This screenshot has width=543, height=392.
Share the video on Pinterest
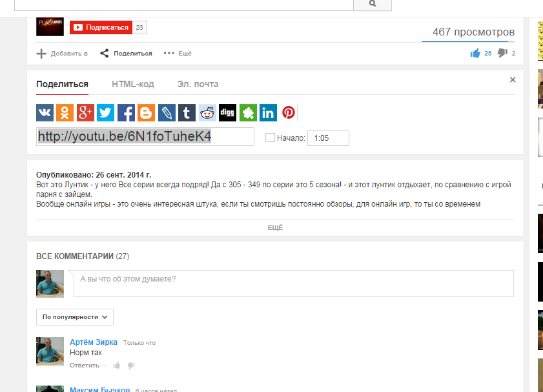(x=289, y=112)
